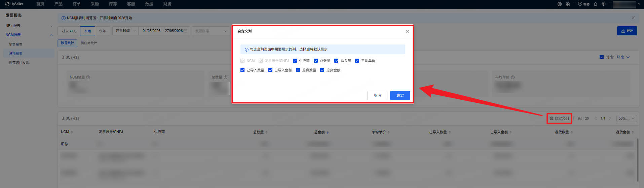Image resolution: width=644 pixels, height=188 pixels.
Task: Select the 过去30天 range button
Action: (69, 31)
